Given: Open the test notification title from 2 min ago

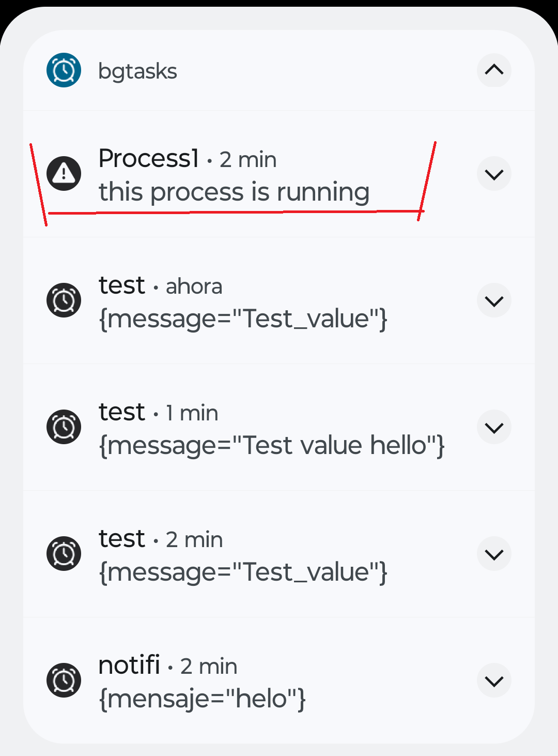Looking at the screenshot, I should [x=122, y=539].
